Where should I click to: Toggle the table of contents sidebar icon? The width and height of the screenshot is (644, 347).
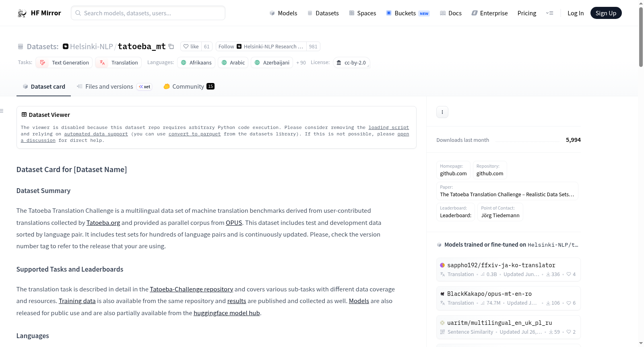(2, 111)
